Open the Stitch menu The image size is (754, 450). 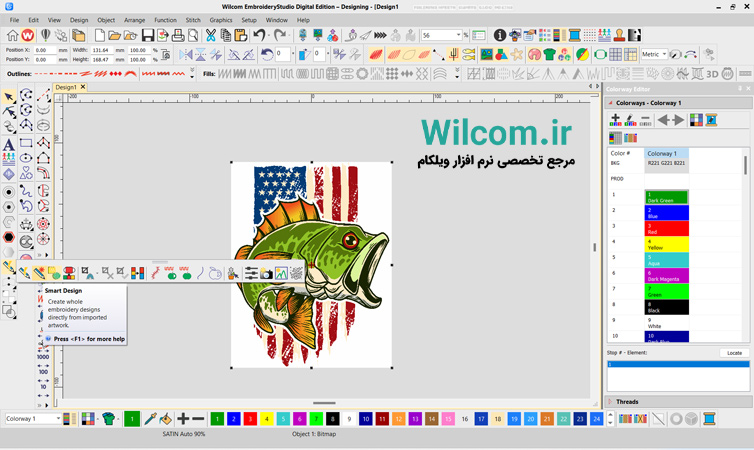[193, 20]
